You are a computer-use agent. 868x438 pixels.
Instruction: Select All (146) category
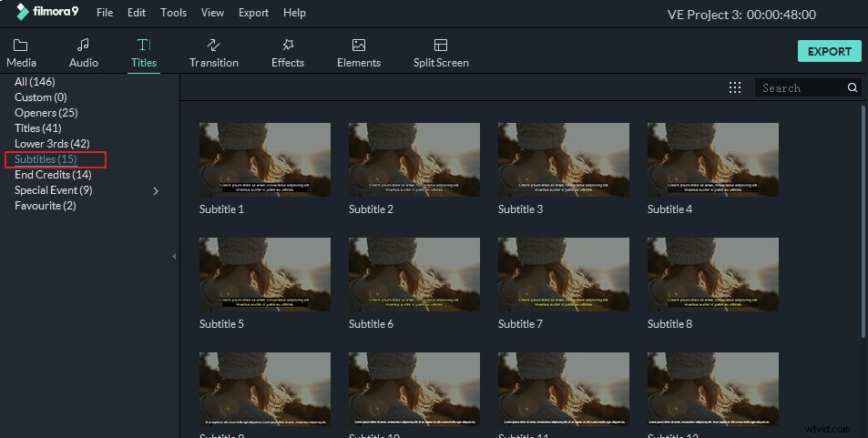coord(35,81)
